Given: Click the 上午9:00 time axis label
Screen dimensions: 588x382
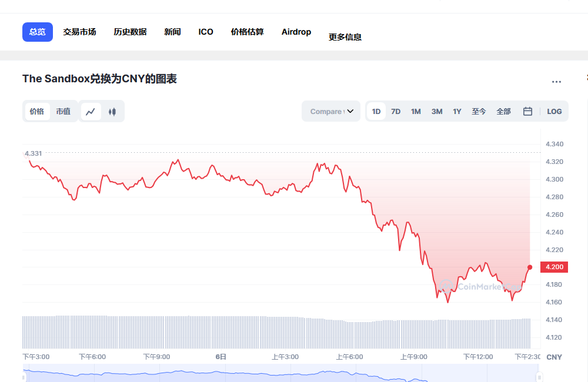Looking at the screenshot, I should 413,357.
